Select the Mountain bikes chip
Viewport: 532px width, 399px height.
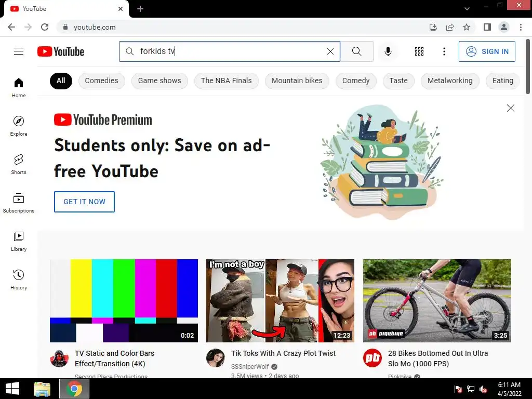297,81
